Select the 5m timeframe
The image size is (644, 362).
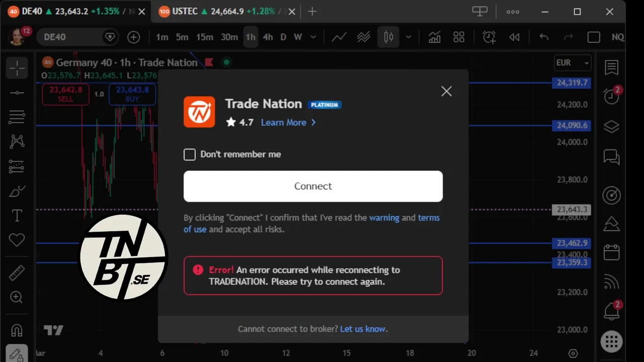pyautogui.click(x=182, y=37)
